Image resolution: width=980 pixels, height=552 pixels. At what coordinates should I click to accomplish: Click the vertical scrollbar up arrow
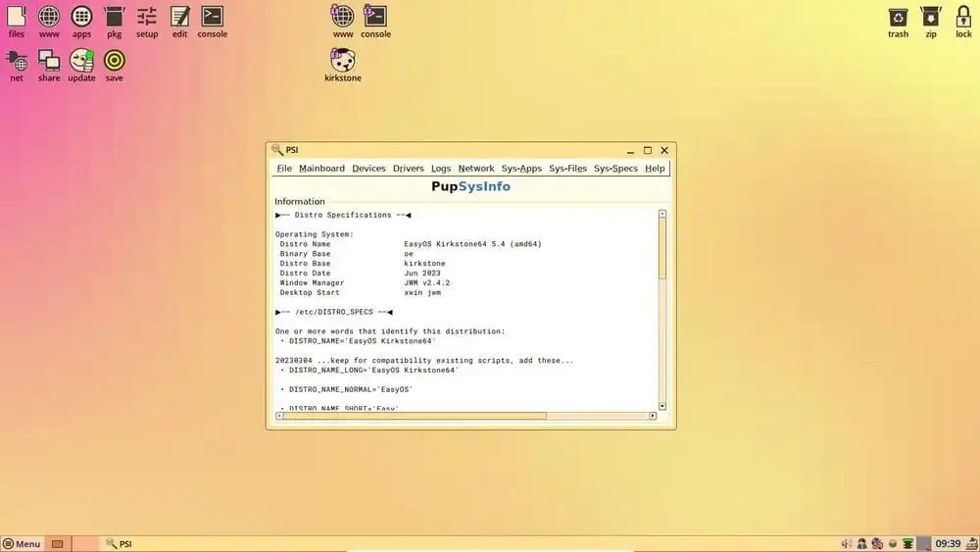[662, 214]
